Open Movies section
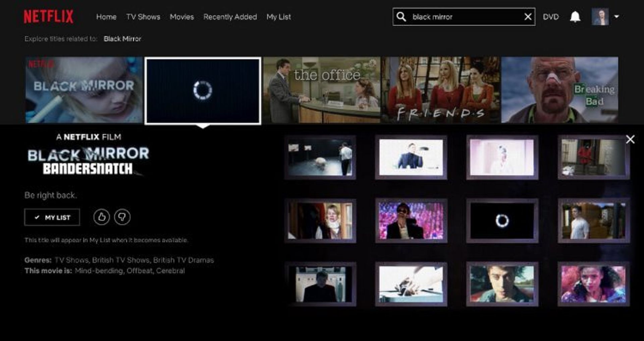644x341 pixels. (182, 17)
